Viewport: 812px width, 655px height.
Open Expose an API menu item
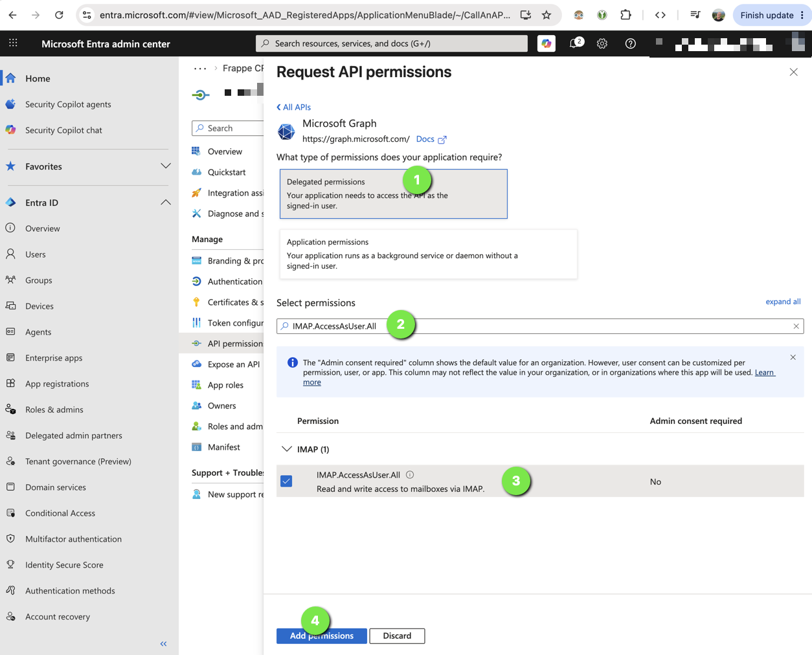pyautogui.click(x=234, y=364)
